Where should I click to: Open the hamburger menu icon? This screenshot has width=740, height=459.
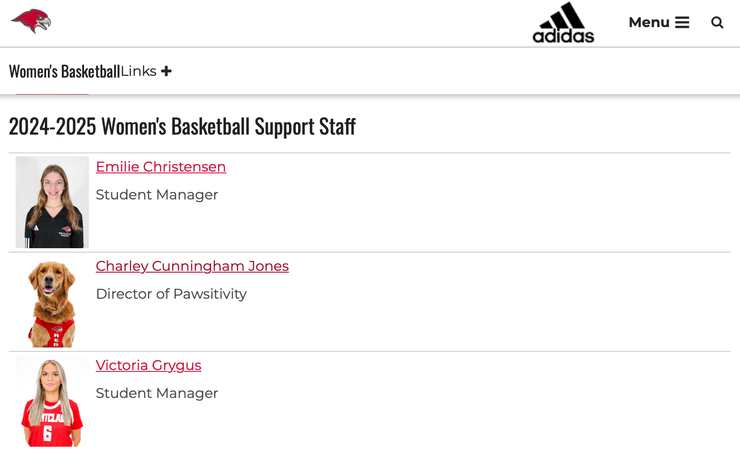pyautogui.click(x=682, y=22)
